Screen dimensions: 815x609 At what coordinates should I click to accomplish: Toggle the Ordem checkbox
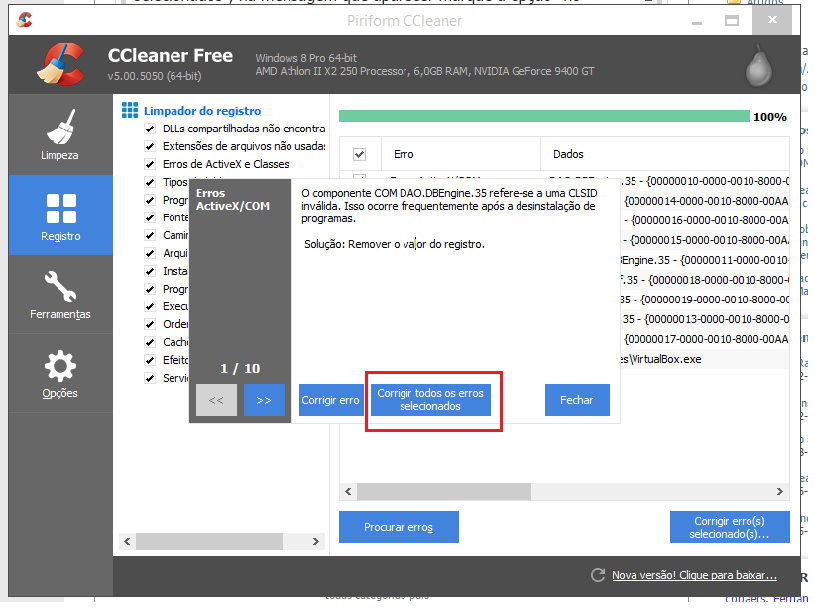tap(150, 324)
